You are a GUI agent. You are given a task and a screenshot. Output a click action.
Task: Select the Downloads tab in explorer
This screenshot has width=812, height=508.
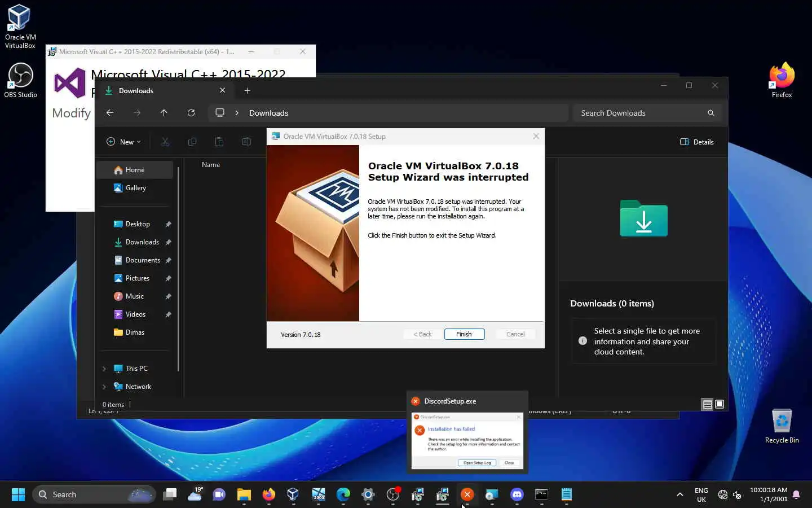164,90
